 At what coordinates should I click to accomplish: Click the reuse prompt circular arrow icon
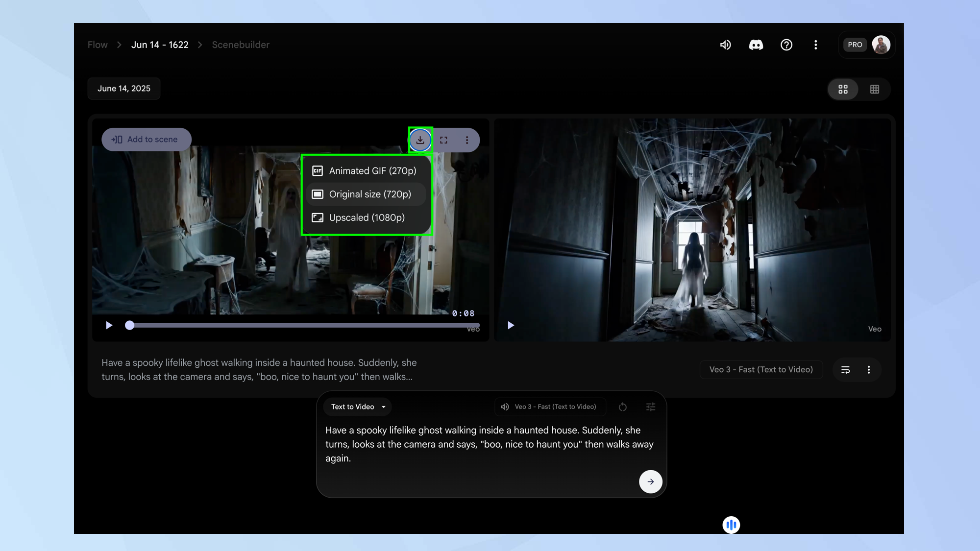622,407
